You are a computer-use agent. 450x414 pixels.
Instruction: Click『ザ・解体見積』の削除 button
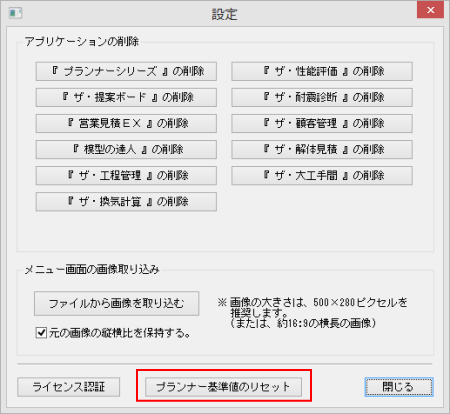322,149
